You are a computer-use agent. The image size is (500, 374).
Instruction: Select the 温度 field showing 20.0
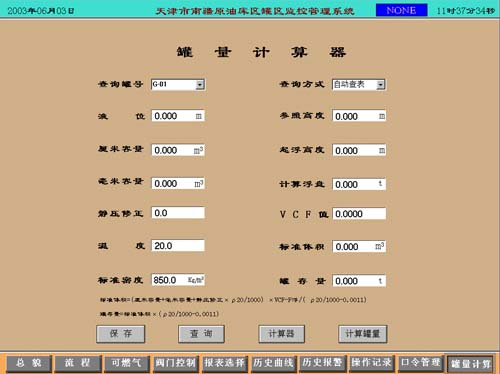click(x=178, y=246)
